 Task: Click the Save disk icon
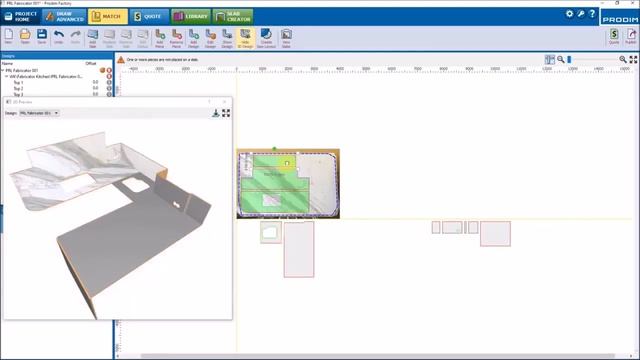[42, 37]
